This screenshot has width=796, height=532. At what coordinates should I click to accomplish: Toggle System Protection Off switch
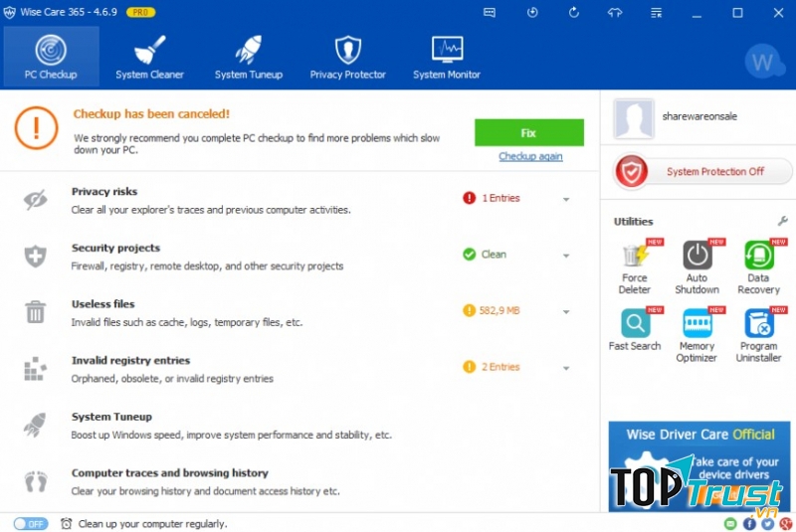click(702, 171)
